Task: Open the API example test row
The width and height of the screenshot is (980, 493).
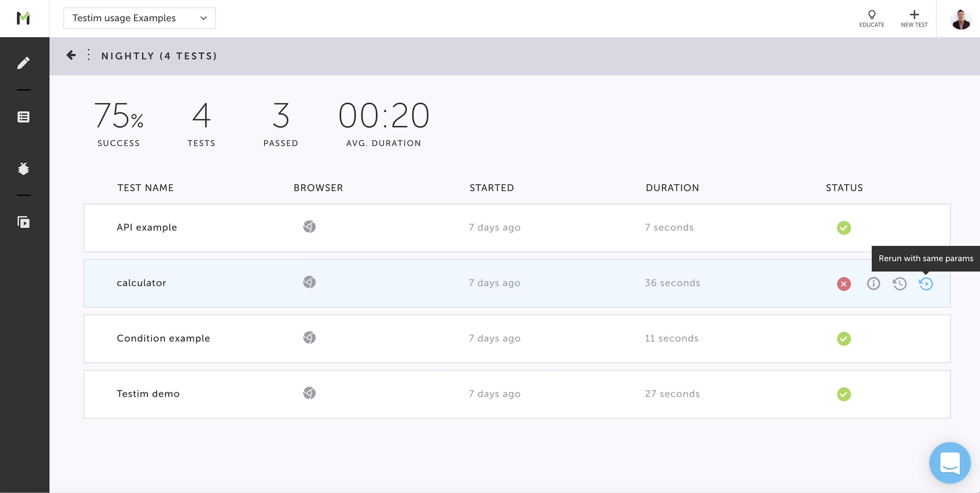Action: click(x=147, y=227)
